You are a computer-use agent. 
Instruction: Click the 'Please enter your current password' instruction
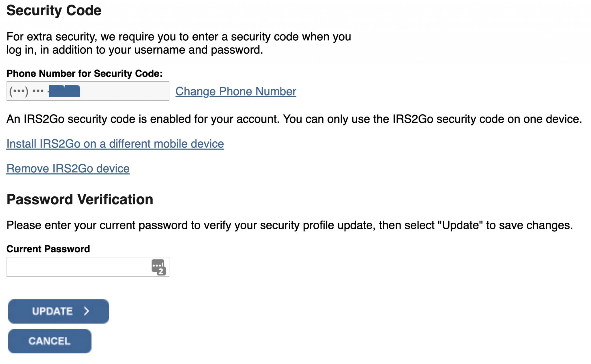[x=289, y=225]
